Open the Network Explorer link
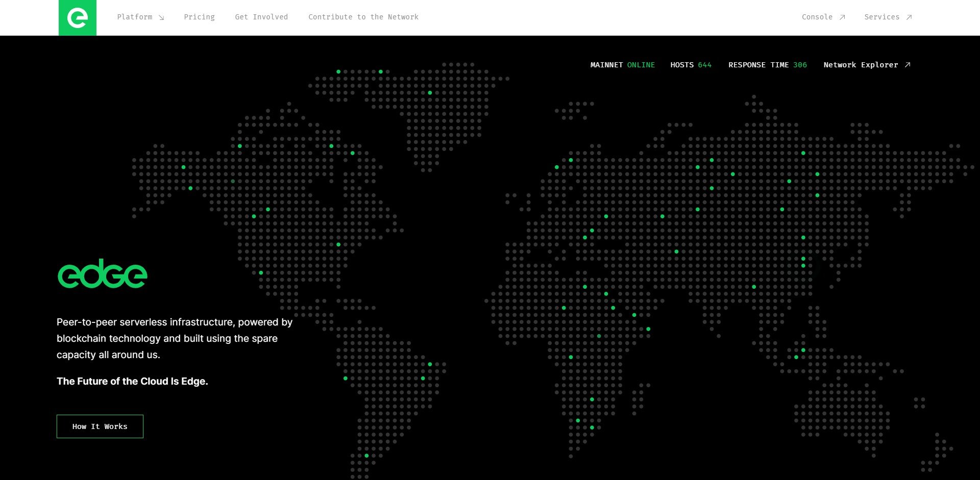This screenshot has height=480, width=980. coord(861,65)
